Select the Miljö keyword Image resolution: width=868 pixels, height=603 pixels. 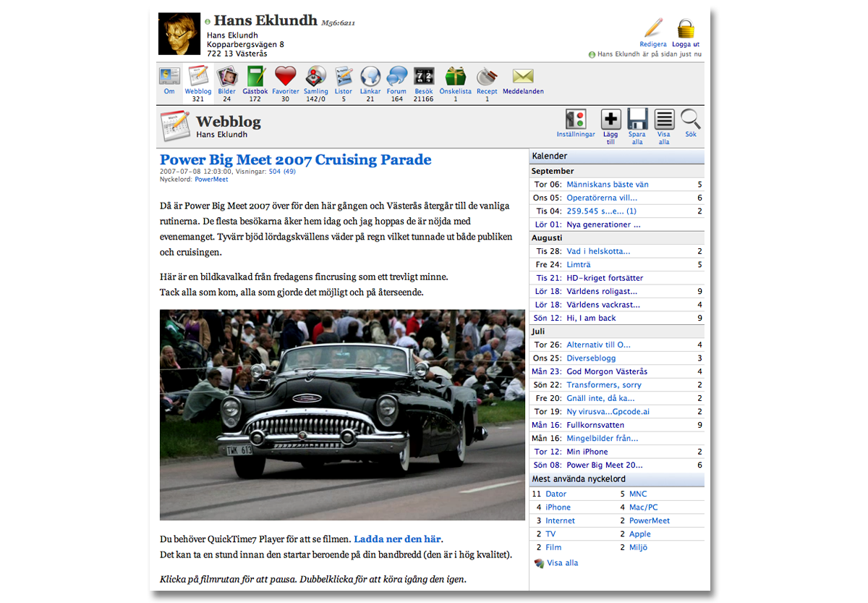pos(639,547)
